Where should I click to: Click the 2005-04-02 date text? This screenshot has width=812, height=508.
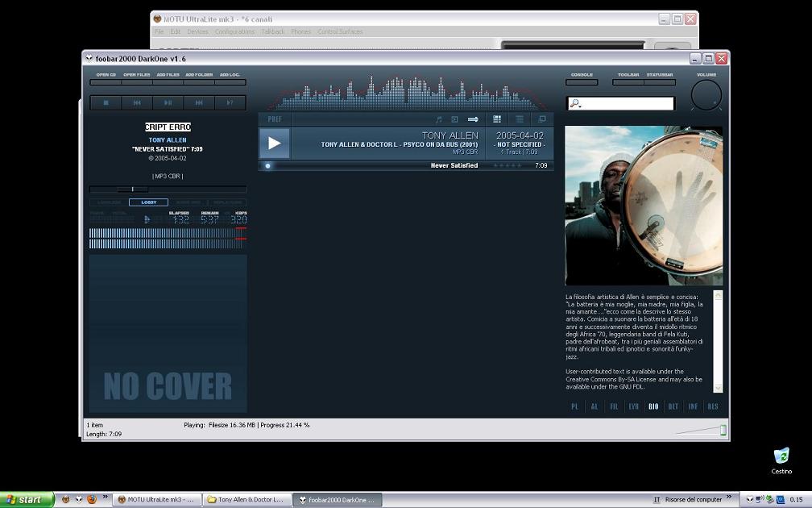point(520,135)
